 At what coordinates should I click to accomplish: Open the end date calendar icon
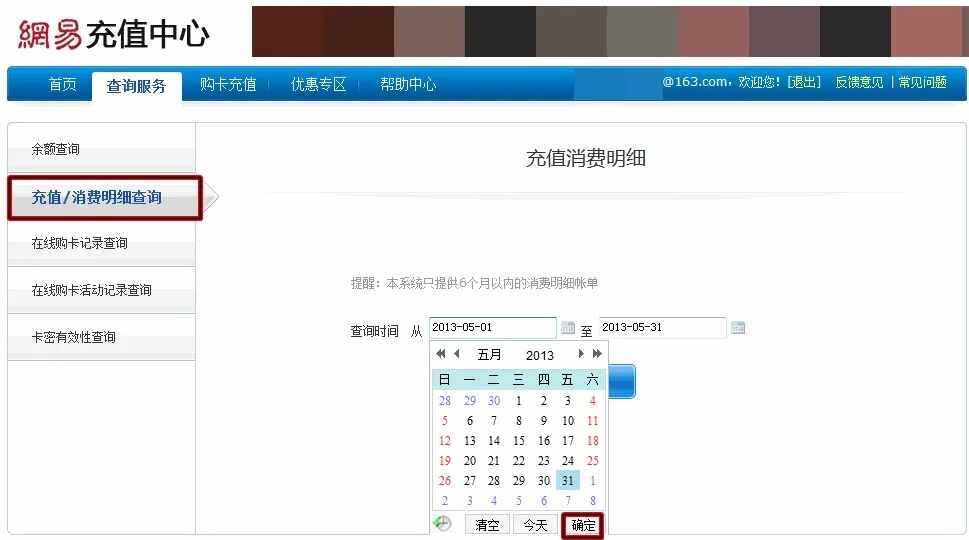(x=738, y=328)
